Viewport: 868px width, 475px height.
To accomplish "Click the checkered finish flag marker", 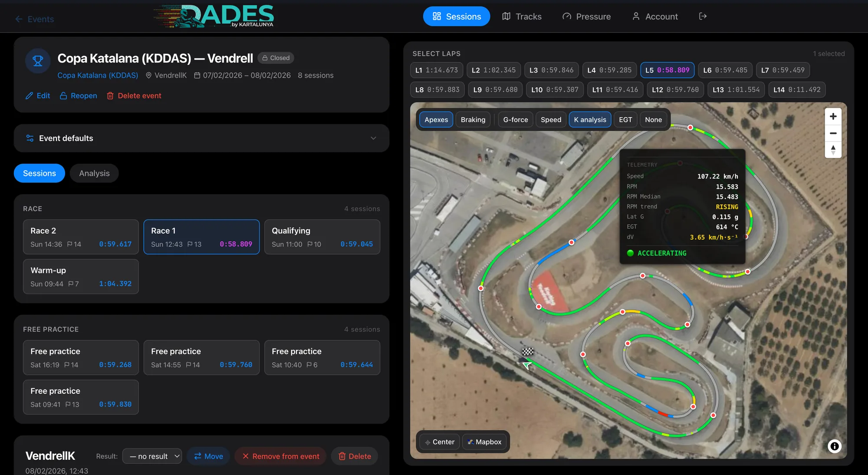I will 527,351.
